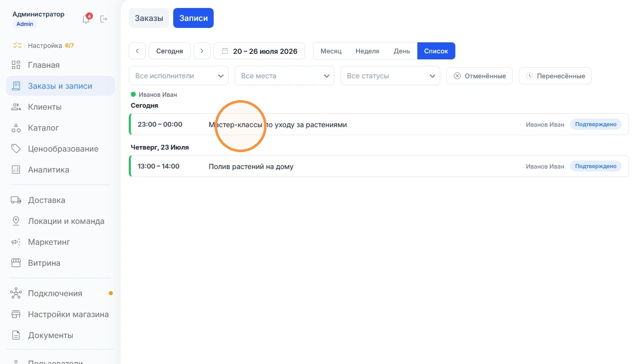Open the Мастер-классы по уходу за растениями entry
This screenshot has height=364, width=639.
(x=379, y=124)
